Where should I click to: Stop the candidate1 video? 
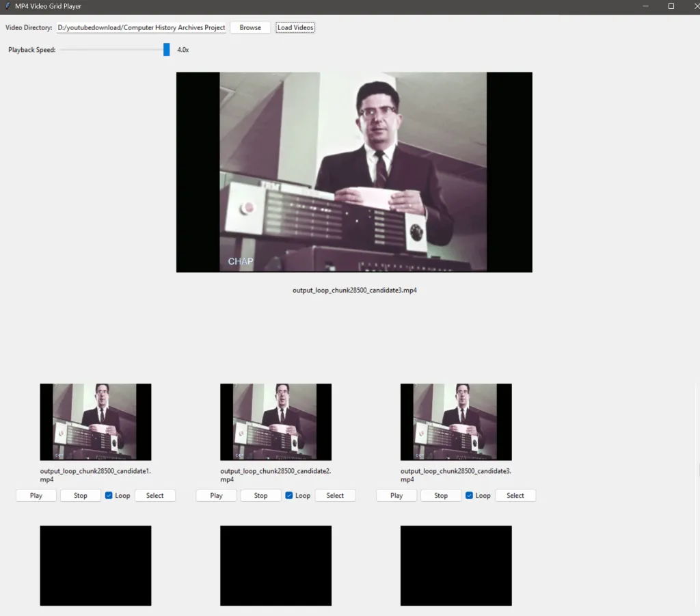pos(81,496)
